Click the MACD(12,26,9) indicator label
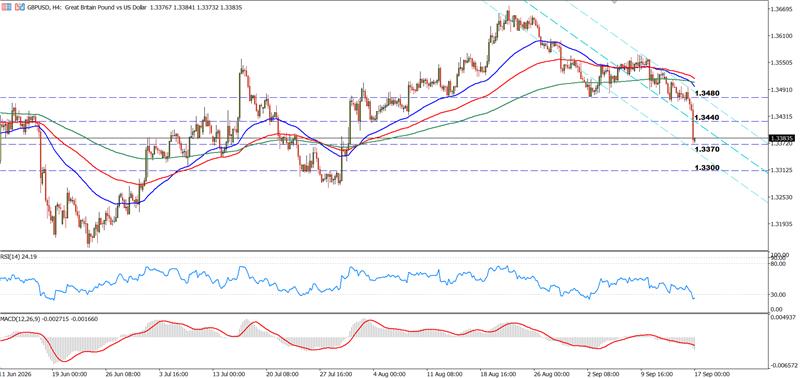This screenshot has width=800, height=378. [x=49, y=319]
